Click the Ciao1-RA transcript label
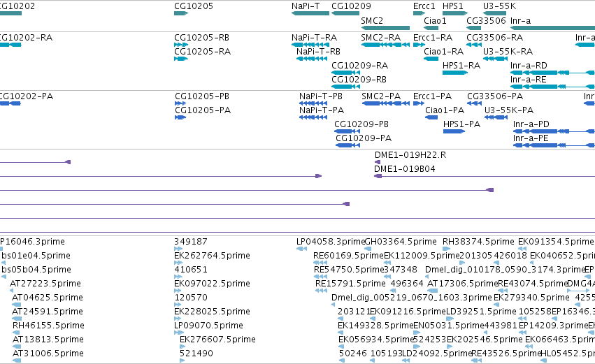This screenshot has height=364, width=595. tap(443, 52)
